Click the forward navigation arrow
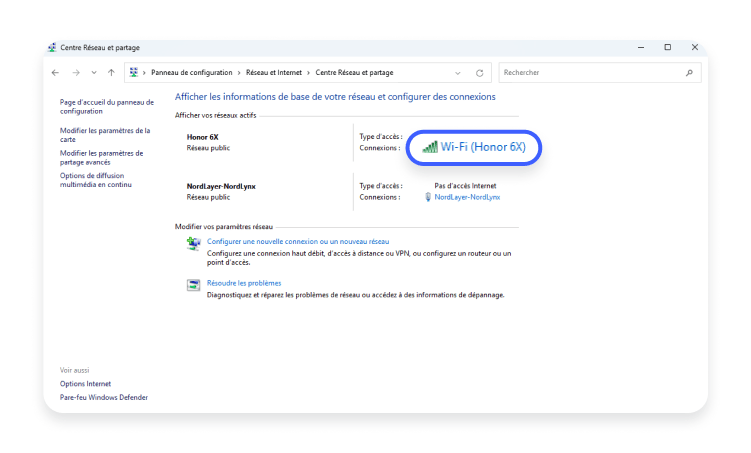Screen dimensions: 751x453 click(x=76, y=73)
